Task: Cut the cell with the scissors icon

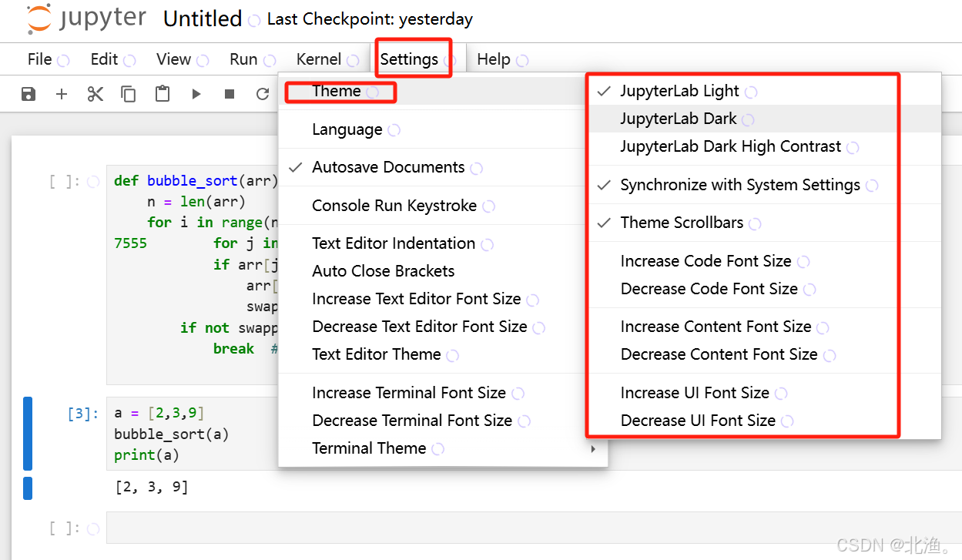Action: 96,94
